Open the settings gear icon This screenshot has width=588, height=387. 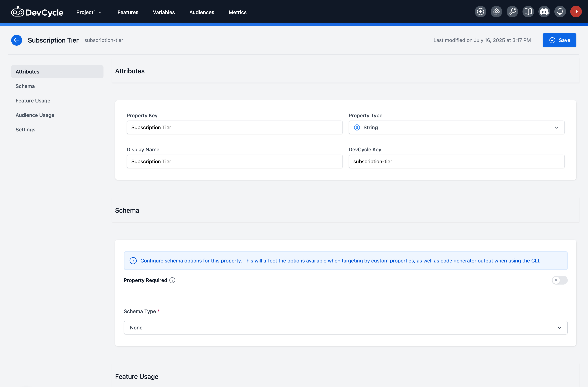(x=496, y=11)
